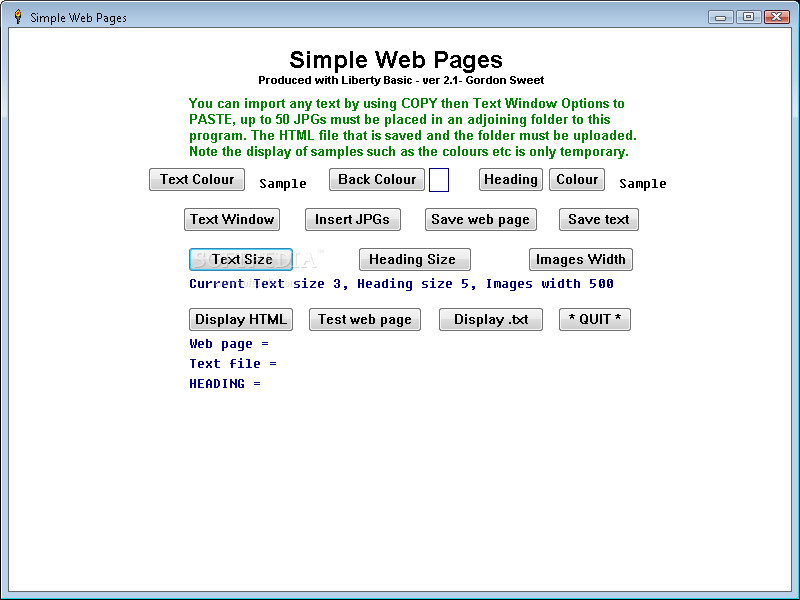Click the Simple Web Pages title heading
800x600 pixels.
coord(396,60)
